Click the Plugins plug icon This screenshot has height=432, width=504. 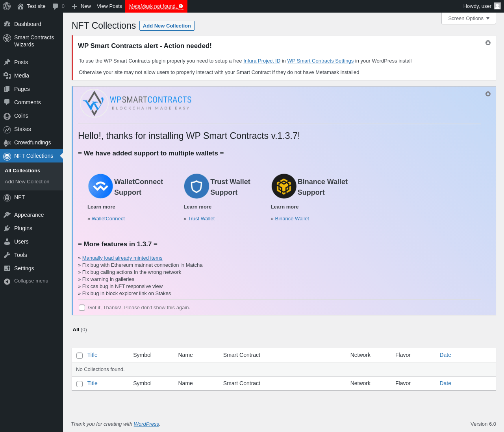(7, 228)
